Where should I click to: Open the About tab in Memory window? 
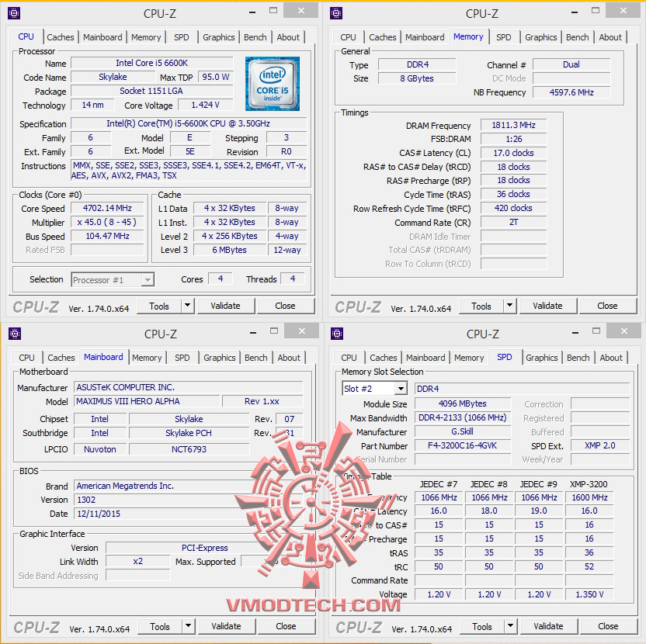[610, 37]
